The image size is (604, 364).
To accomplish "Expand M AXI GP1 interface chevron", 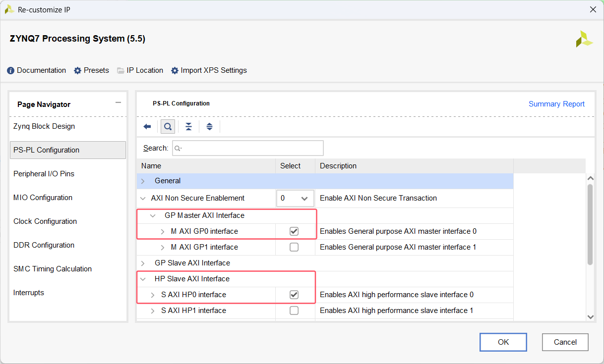I will 163,247.
